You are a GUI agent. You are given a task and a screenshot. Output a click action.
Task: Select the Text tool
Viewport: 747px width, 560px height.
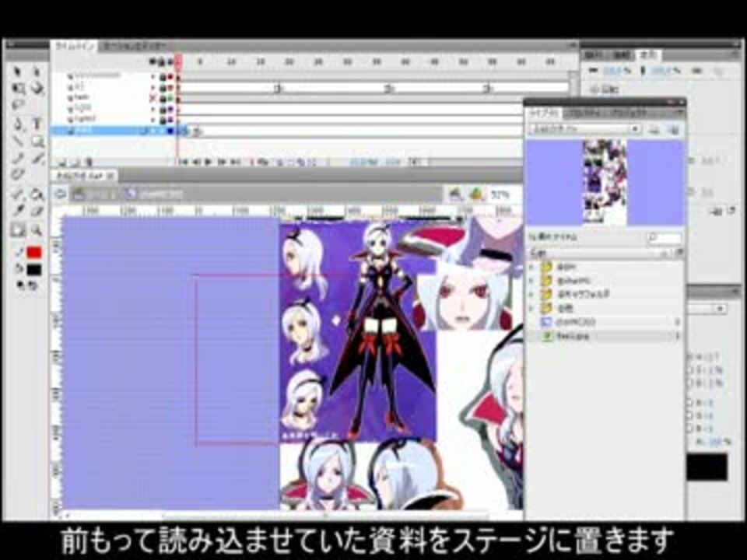pos(37,124)
